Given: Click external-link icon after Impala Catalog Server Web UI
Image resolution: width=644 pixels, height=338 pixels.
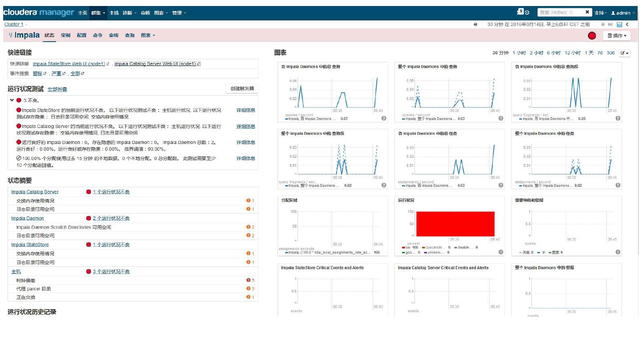Looking at the screenshot, I should [199, 64].
